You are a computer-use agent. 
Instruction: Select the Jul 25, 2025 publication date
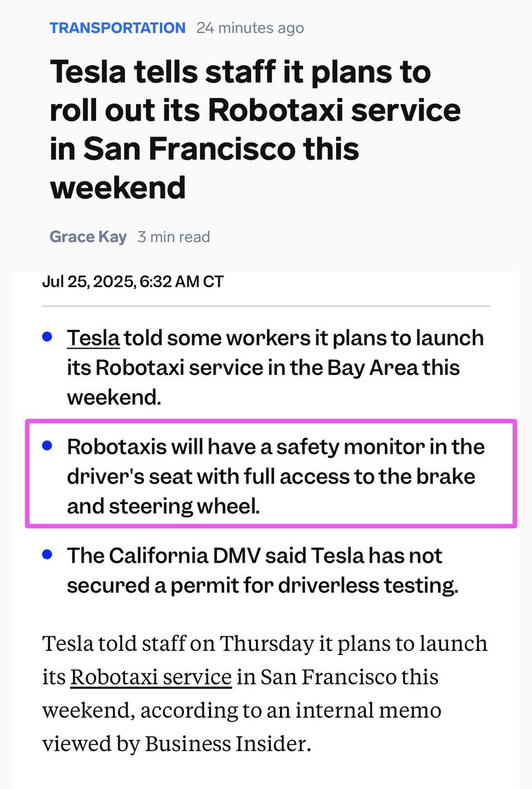click(x=133, y=282)
